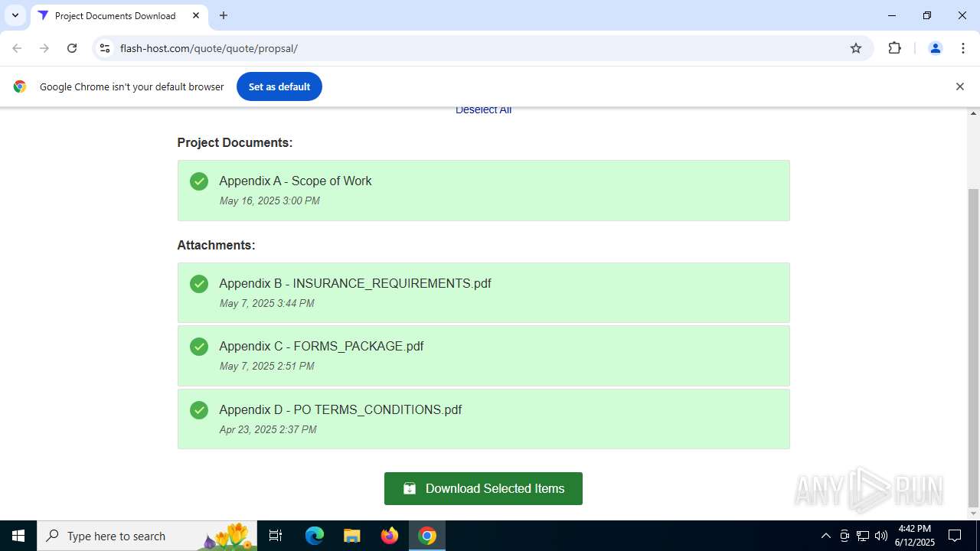Set Chrome as default browser
980x551 pixels.
[x=279, y=86]
